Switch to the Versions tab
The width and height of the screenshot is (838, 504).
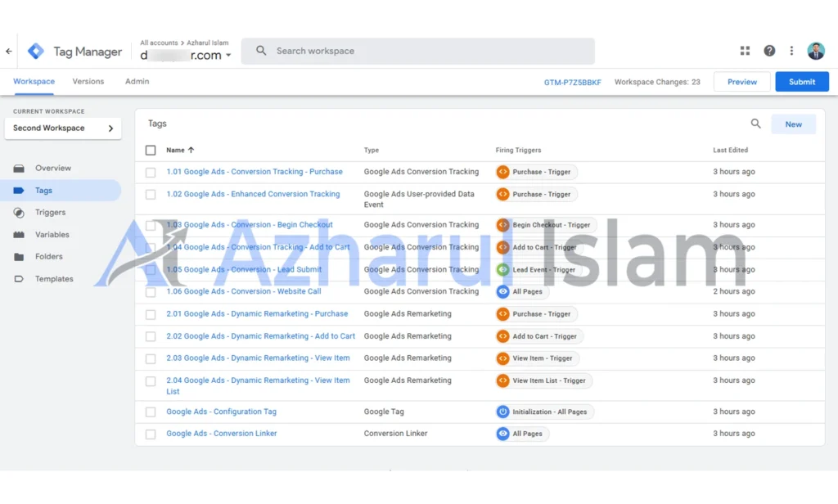88,82
